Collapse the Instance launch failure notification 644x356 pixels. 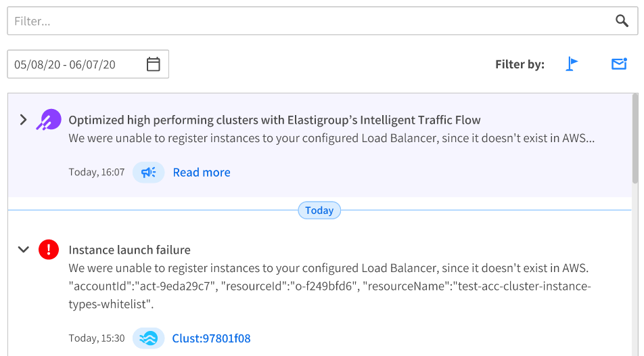coord(23,250)
